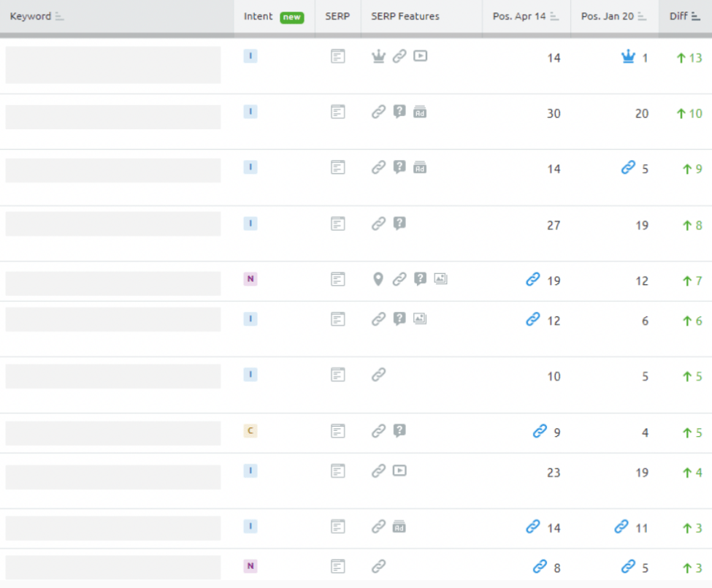
Task: Click the green new badge beside Intent
Action: tap(292, 17)
